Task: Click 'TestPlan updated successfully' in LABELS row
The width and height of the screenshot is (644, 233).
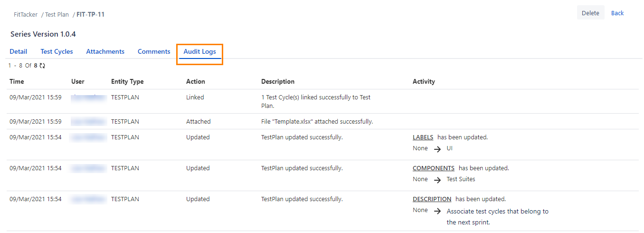Action: pos(302,137)
